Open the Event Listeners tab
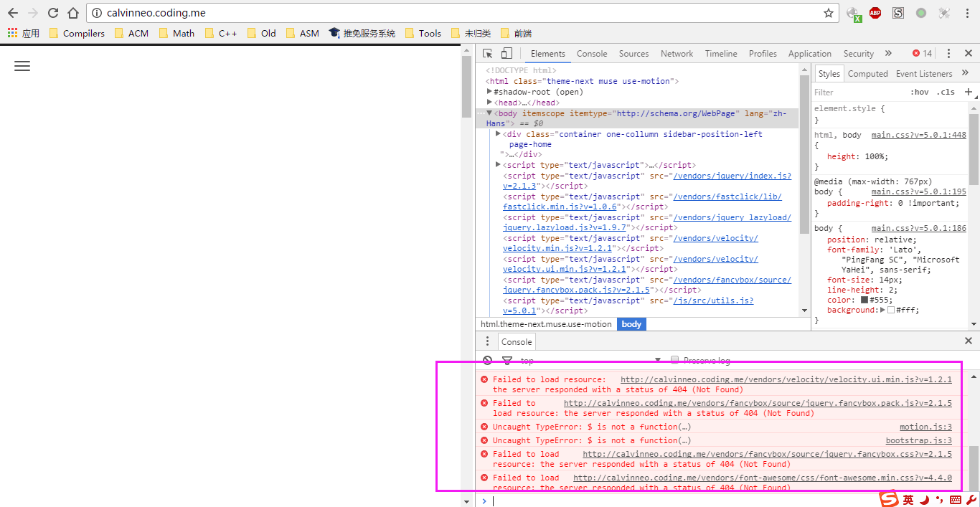980x507 pixels. [924, 73]
